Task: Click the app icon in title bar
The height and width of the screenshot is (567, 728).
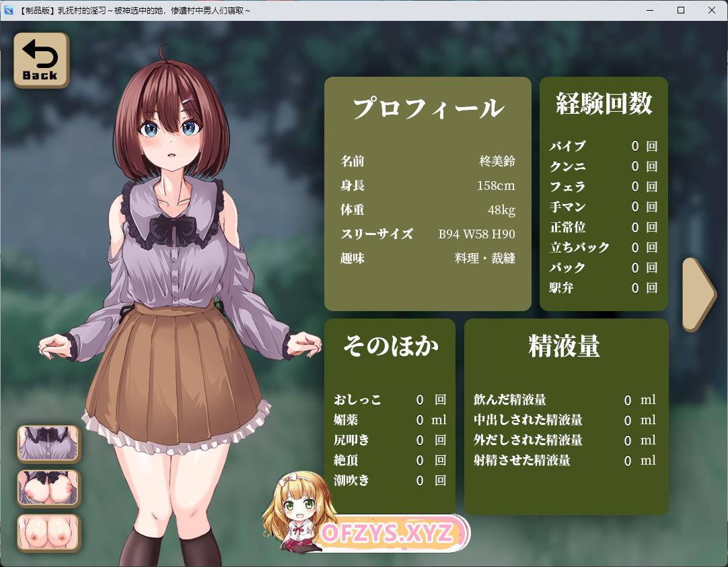Action: tap(9, 10)
